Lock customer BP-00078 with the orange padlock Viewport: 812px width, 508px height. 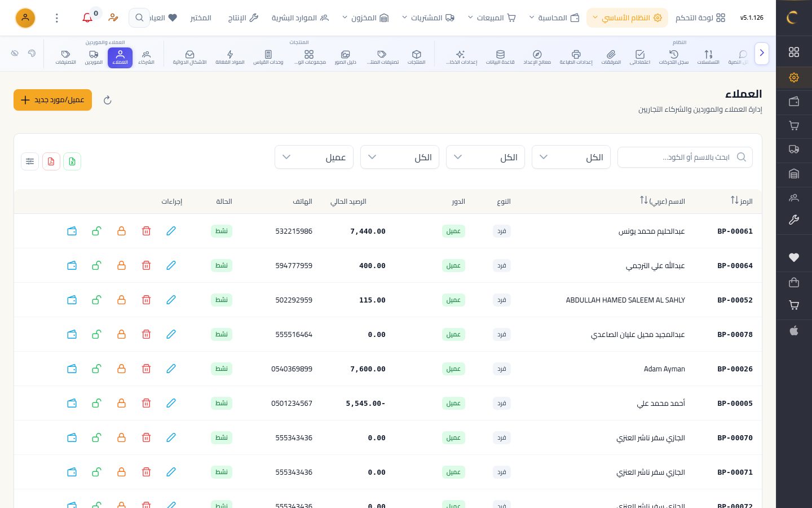121,334
